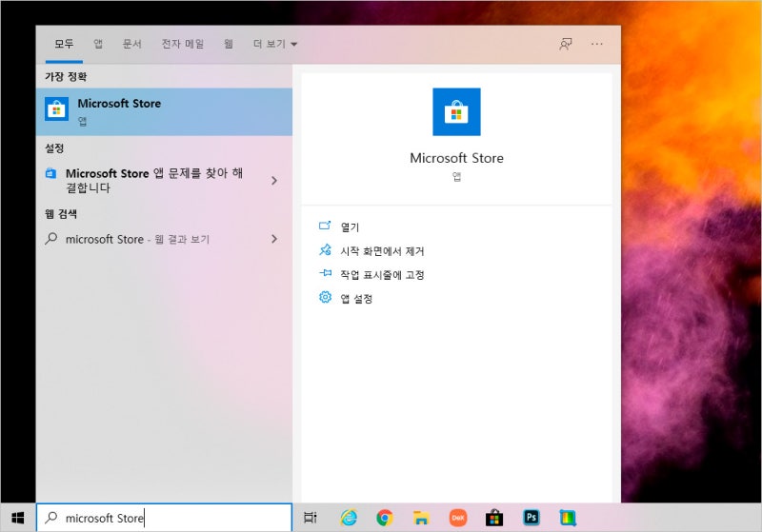Open the orange DeX app icon
This screenshot has height=532, width=762.
click(x=458, y=518)
